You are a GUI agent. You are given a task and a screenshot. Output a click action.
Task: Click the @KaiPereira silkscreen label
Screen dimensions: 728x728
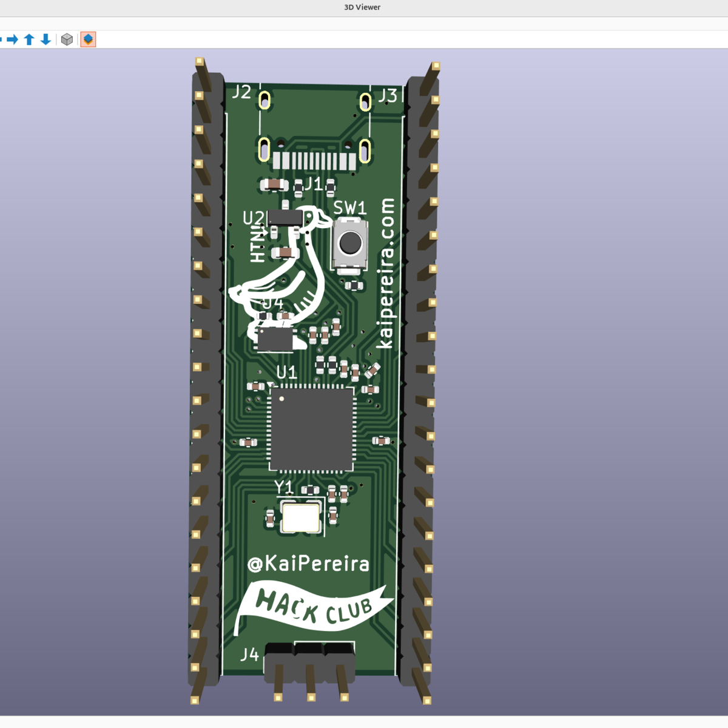pos(308,564)
